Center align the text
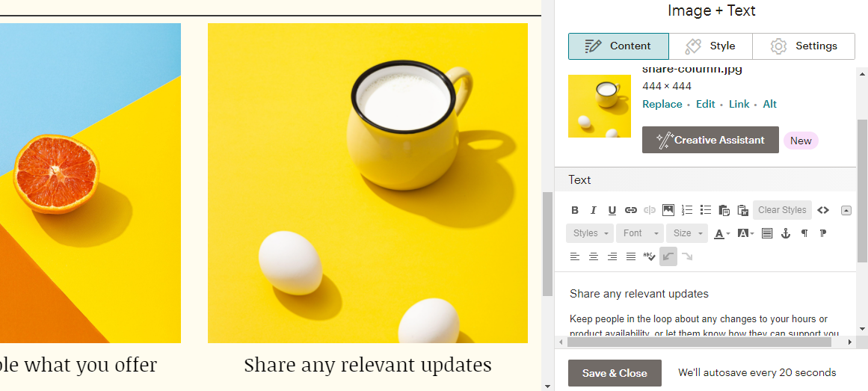Viewport: 868px width, 391px height. 594,256
